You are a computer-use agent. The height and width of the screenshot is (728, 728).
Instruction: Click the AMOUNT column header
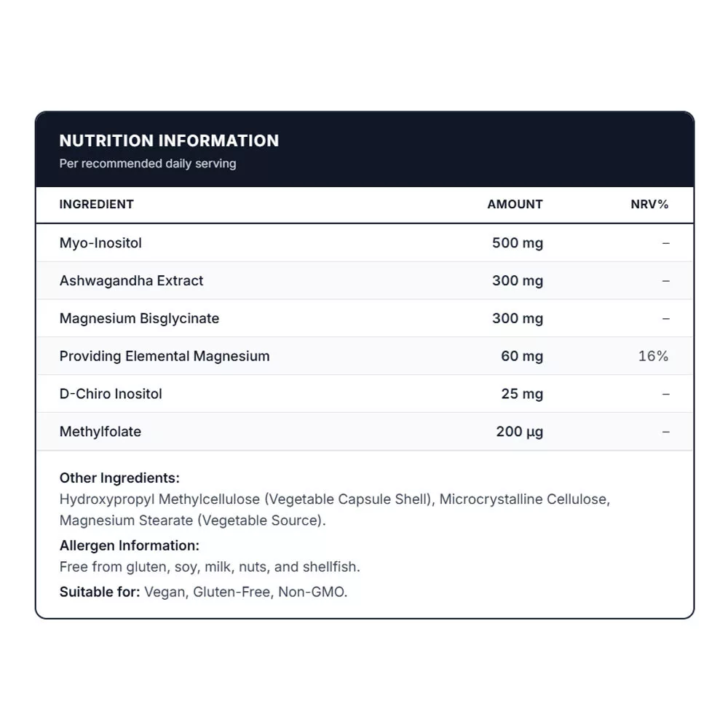point(515,205)
